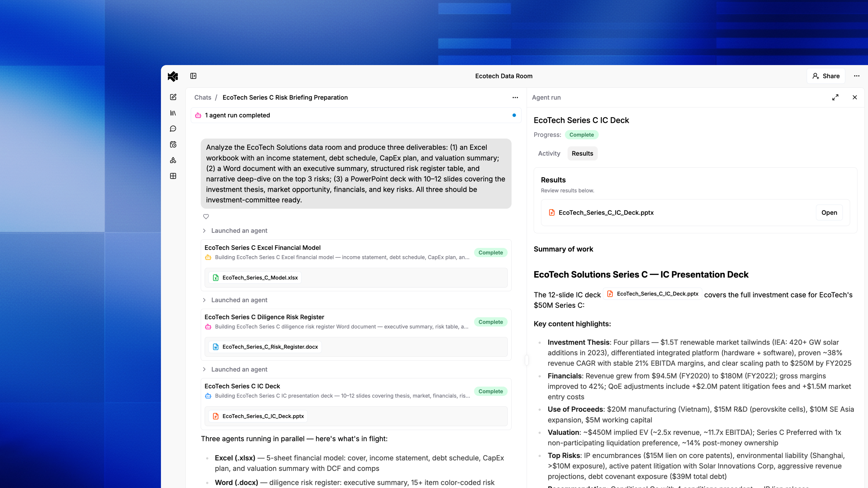868x488 pixels.
Task: Click the Share button
Action: click(826, 76)
